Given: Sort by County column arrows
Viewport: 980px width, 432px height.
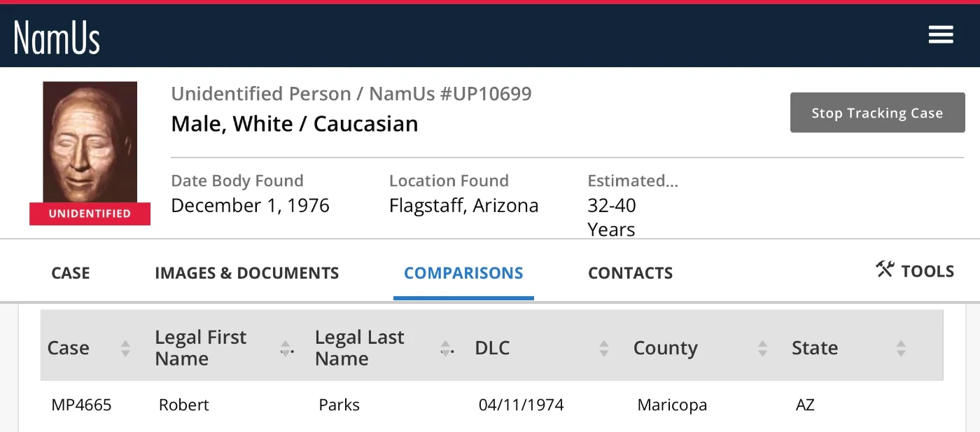Looking at the screenshot, I should click(x=762, y=349).
